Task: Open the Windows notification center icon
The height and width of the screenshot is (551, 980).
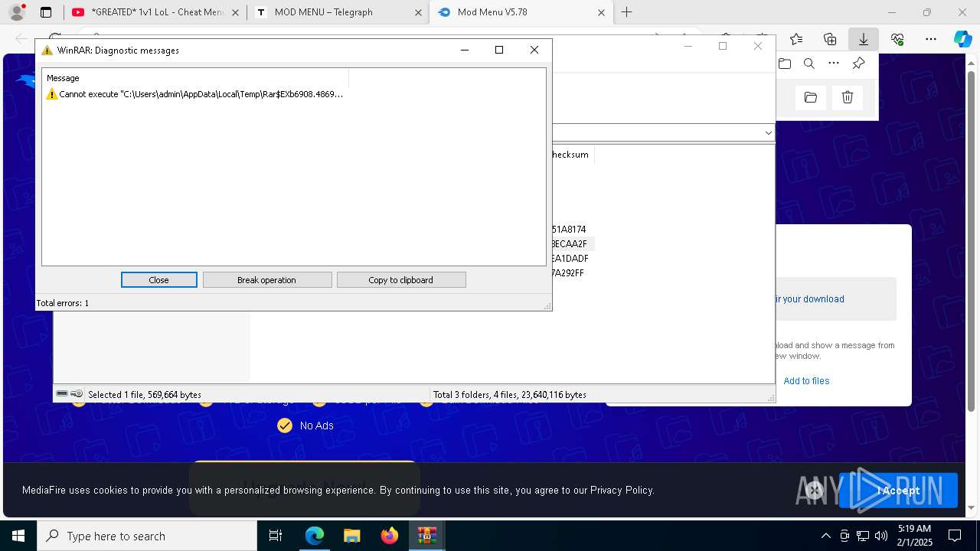Action: tap(955, 536)
